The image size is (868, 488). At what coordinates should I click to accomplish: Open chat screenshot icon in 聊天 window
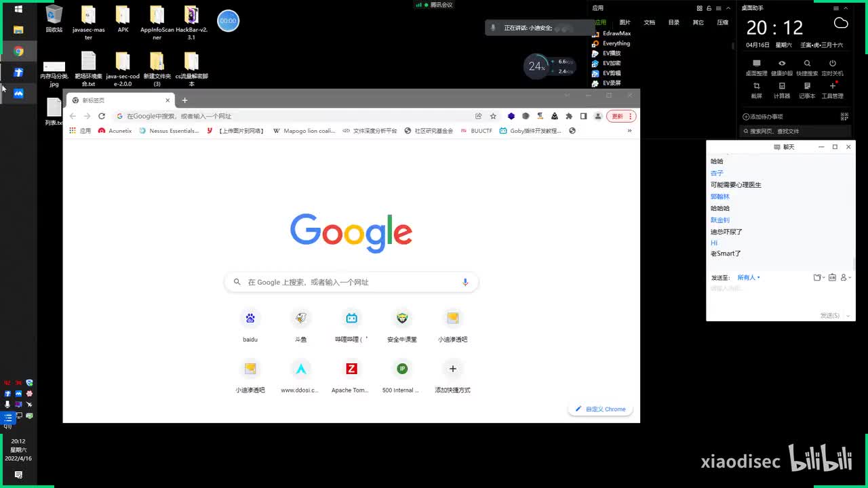832,277
